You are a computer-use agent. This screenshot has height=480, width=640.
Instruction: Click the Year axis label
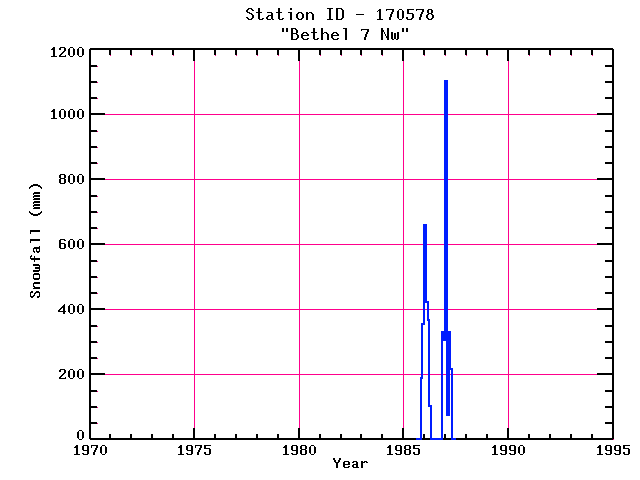click(350, 463)
